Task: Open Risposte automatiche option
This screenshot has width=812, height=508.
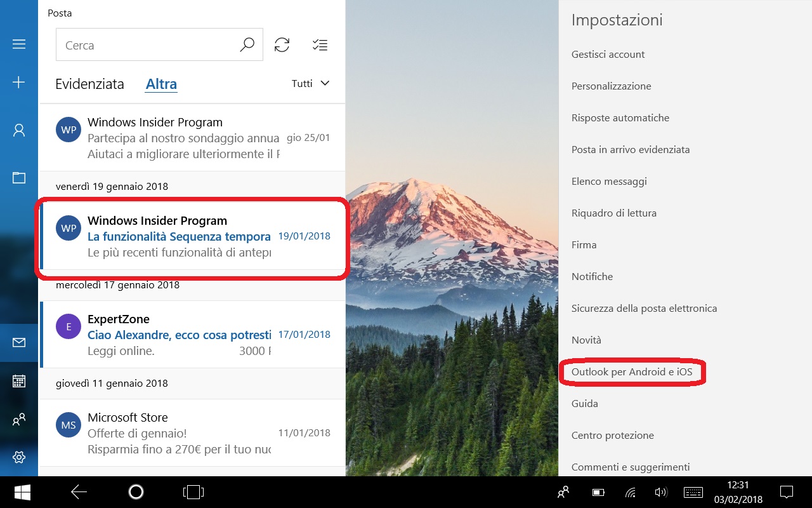Action: point(620,117)
